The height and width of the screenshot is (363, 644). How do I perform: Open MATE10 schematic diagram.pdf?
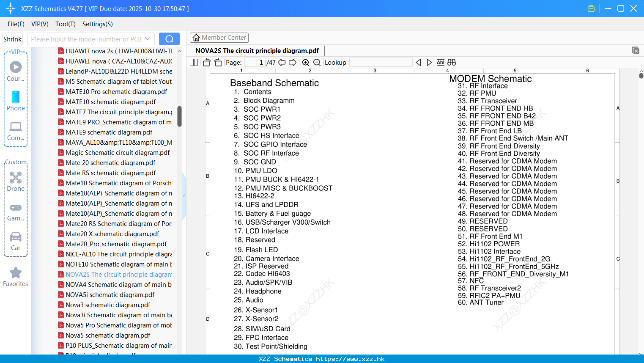tap(110, 102)
